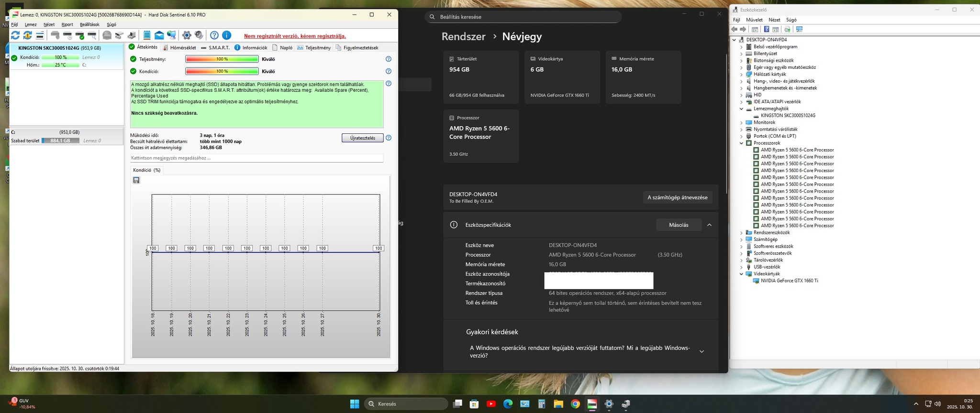Expand USB-vezérlők node in Eszközkezelő
Image resolution: width=980 pixels, height=413 pixels.
742,267
